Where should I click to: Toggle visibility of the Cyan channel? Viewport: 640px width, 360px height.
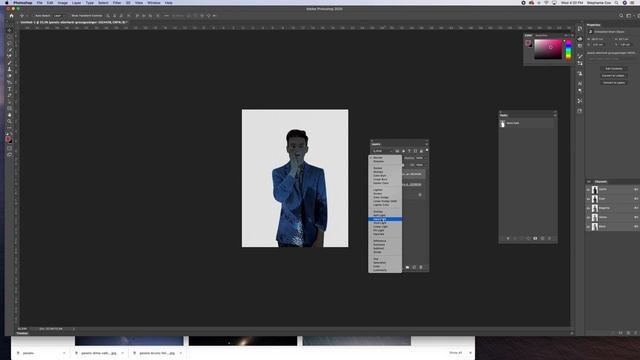coord(588,199)
